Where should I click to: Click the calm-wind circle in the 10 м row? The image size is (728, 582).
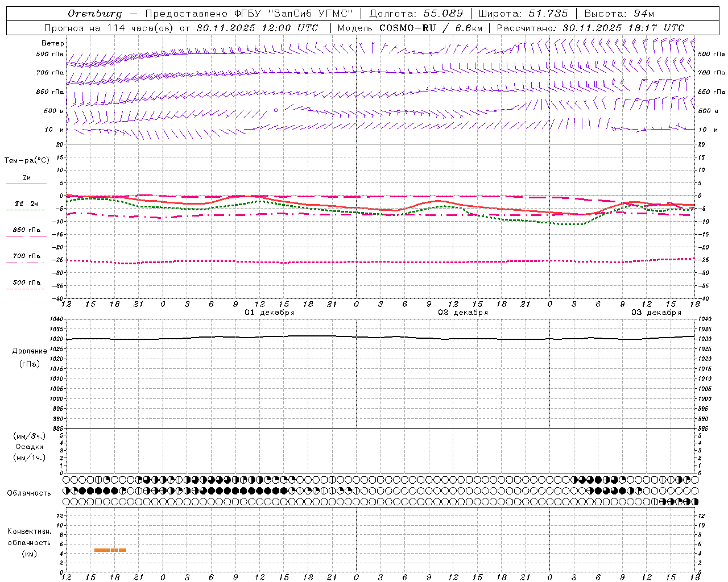click(614, 129)
